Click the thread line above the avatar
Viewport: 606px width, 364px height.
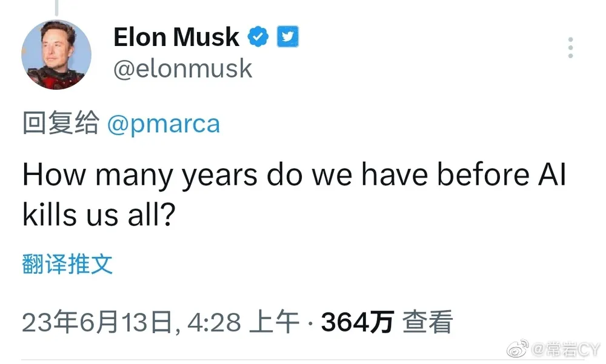tap(56, 6)
